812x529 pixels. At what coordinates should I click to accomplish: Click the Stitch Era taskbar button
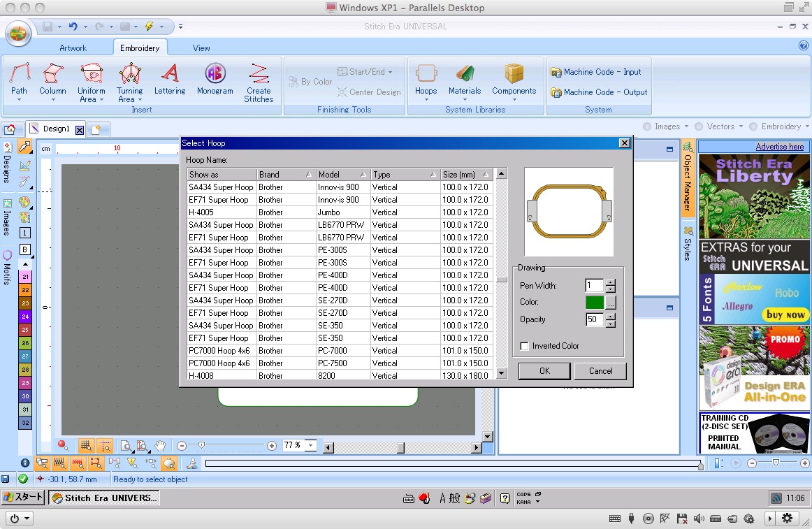104,498
